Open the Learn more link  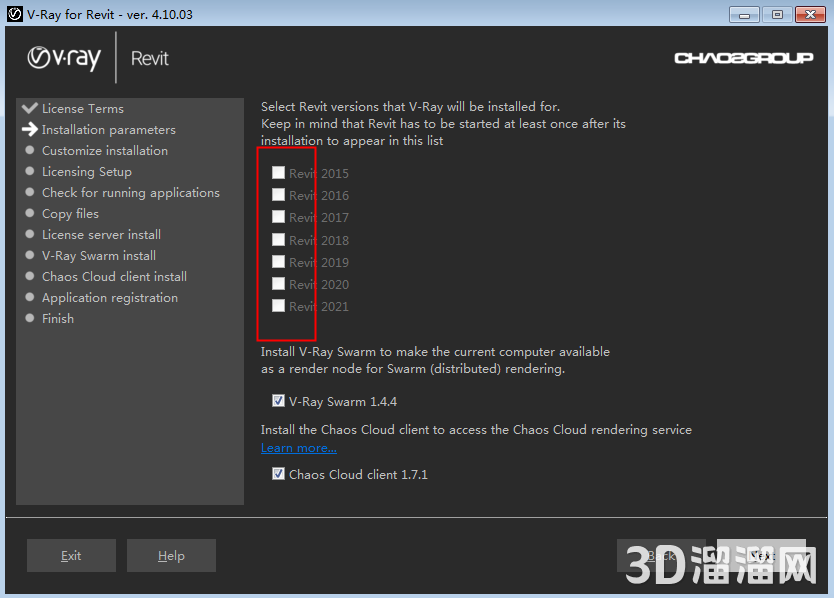click(298, 448)
